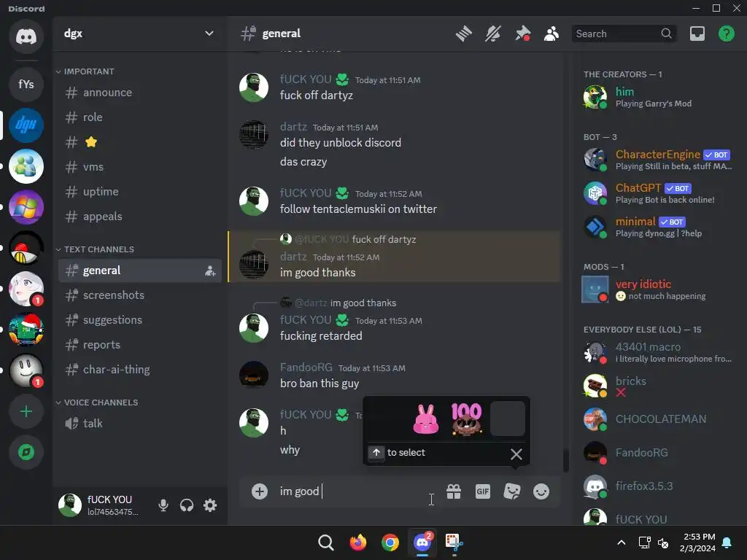Open the dgx server dropdown menu

click(x=139, y=34)
